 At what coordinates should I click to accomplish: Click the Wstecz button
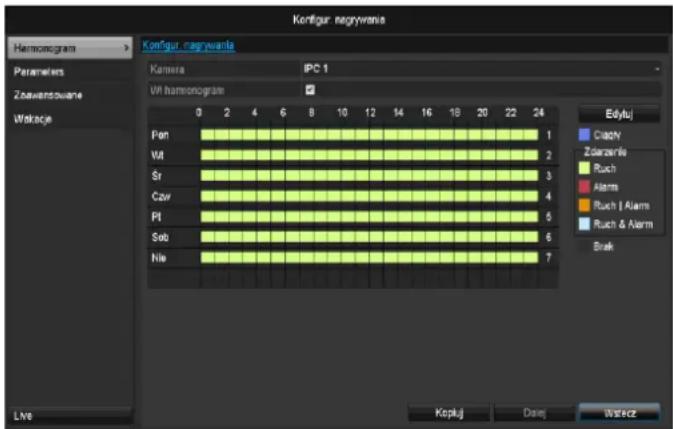(619, 413)
